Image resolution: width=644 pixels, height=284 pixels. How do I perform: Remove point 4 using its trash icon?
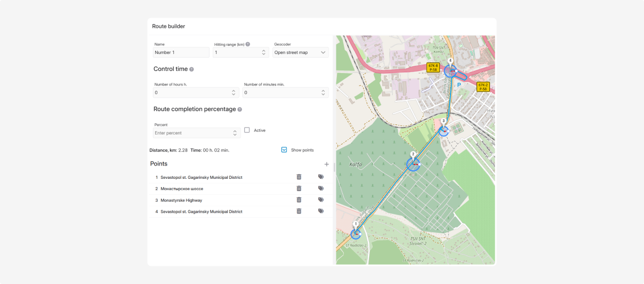(299, 211)
